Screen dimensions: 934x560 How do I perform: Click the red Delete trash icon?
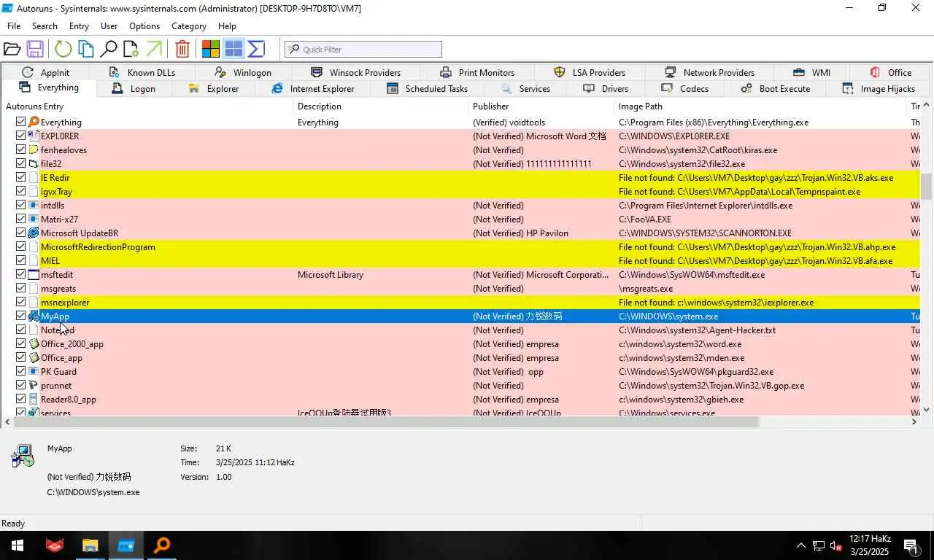pos(182,49)
